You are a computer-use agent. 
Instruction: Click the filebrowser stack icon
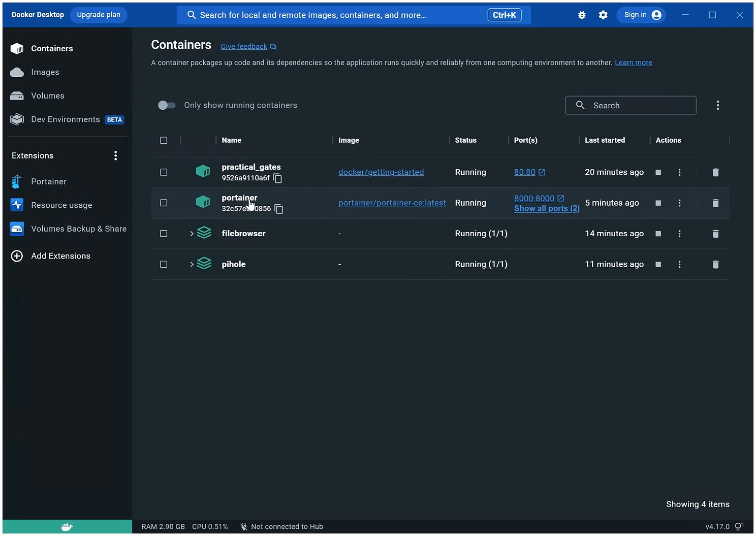(204, 233)
